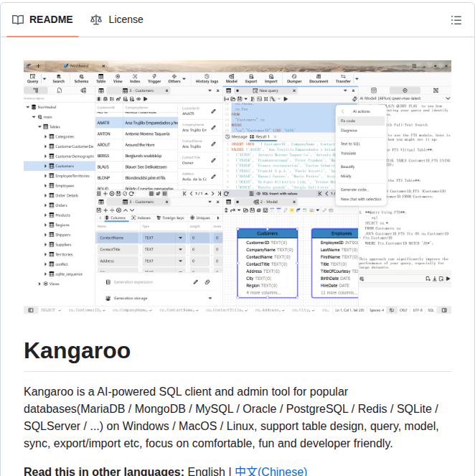The height and width of the screenshot is (476, 475).
Task: Choose New chat with selection
Action: (x=361, y=199)
